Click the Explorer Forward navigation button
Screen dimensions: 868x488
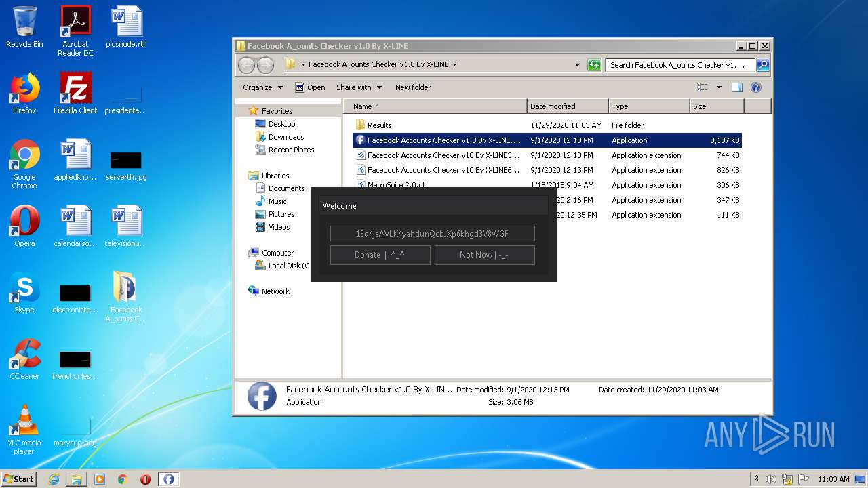pyautogui.click(x=265, y=65)
